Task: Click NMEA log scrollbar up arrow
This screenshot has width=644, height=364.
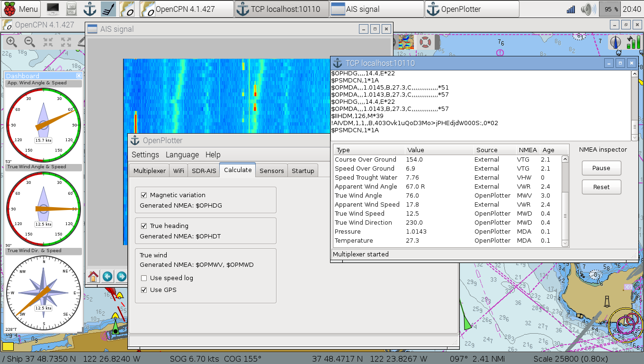Action: (x=635, y=74)
